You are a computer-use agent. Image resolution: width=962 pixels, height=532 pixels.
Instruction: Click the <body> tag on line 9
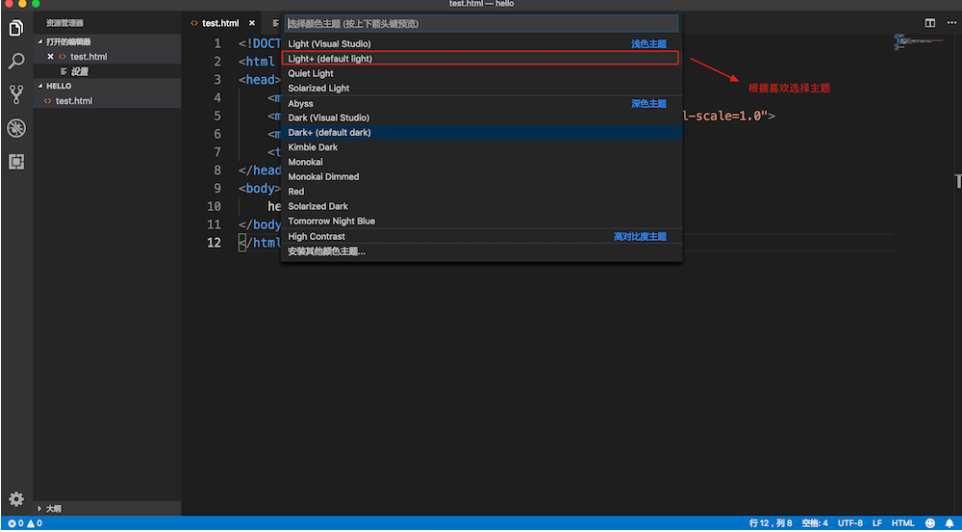click(260, 188)
